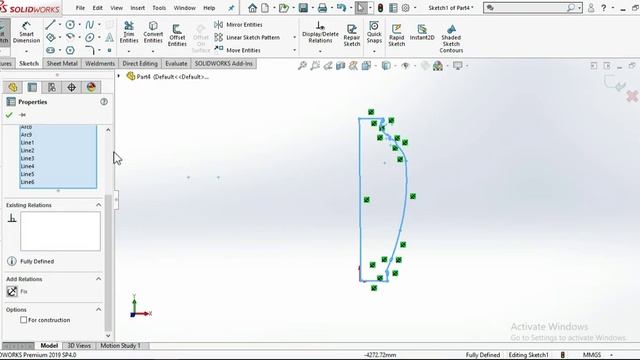Click the Mirror Entities tool
640x360 pixels.
pos(239,24)
